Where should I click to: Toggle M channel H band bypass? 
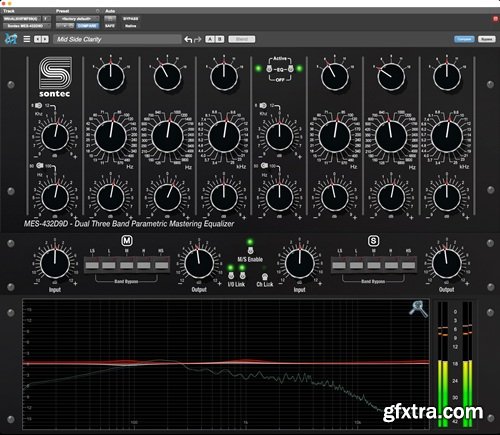coord(144,265)
